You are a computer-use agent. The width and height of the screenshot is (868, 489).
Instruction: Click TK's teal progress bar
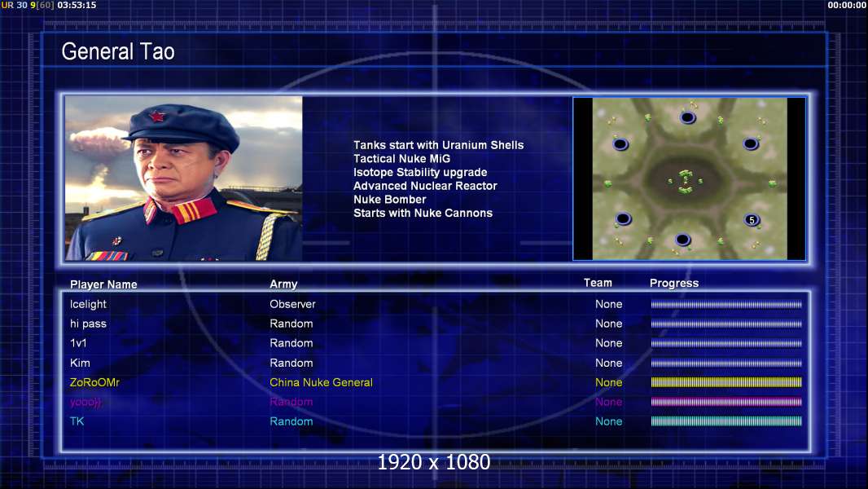726,421
